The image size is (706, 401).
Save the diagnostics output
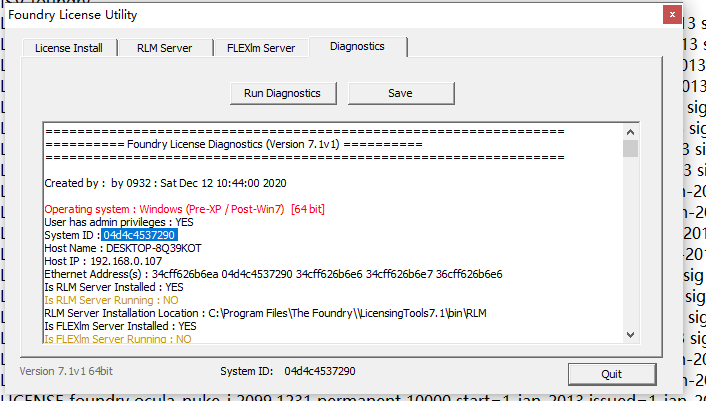pyautogui.click(x=401, y=93)
